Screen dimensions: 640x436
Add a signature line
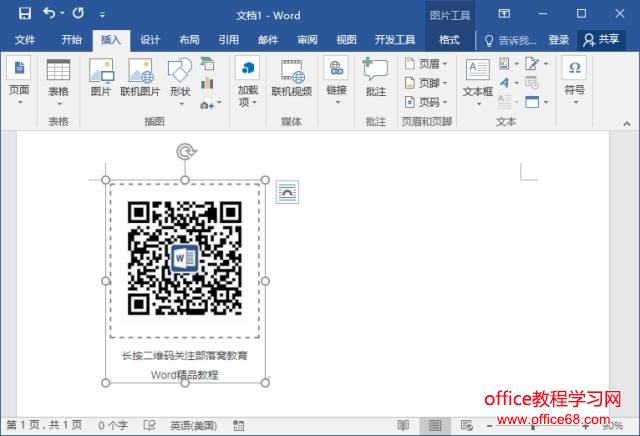pos(532,64)
